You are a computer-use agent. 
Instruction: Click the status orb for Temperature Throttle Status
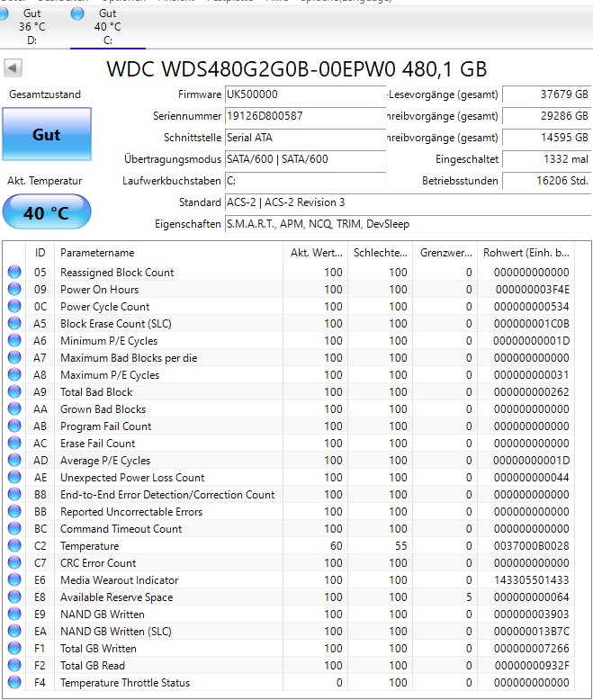(14, 683)
